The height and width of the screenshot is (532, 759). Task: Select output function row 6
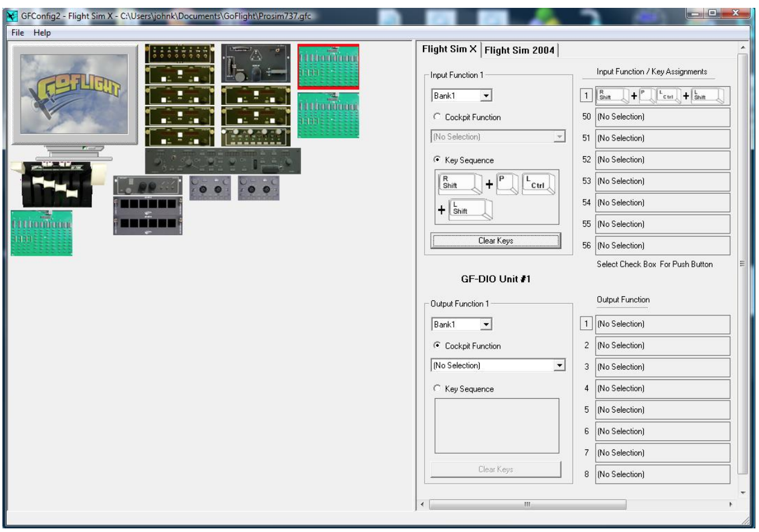[662, 431]
